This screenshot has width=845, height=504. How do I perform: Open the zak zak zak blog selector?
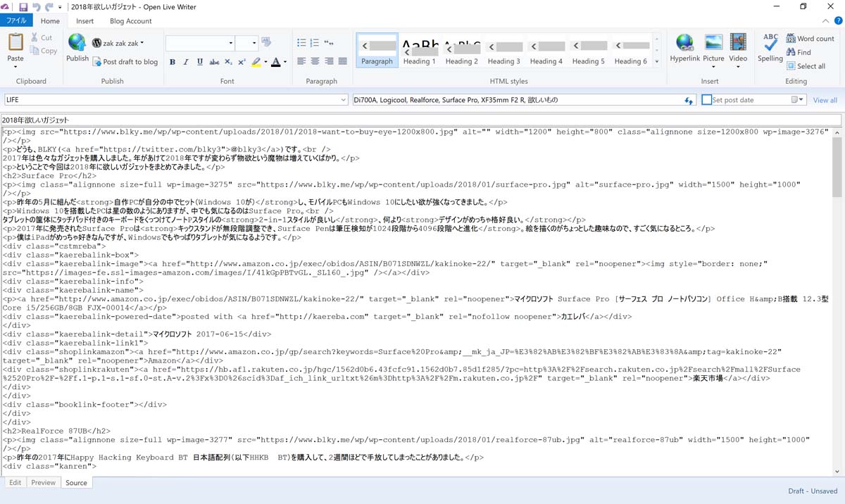[x=118, y=42]
